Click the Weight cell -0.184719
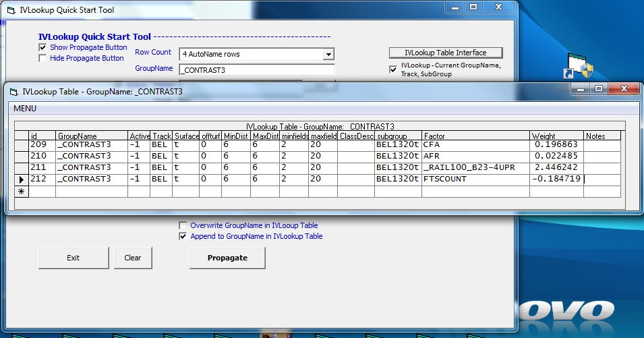Screen dimensions: 644x338 click(x=556, y=179)
